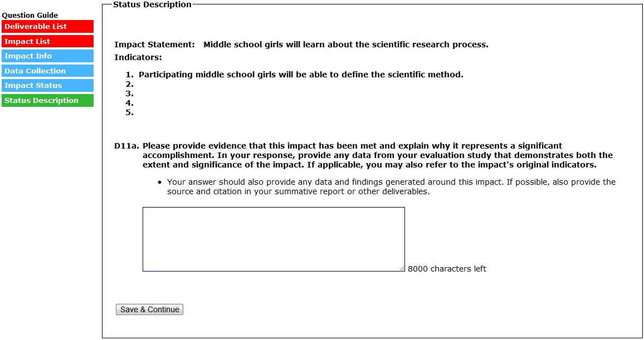Click indicator 1 about the scientific method
The image size is (644, 340).
click(x=301, y=75)
